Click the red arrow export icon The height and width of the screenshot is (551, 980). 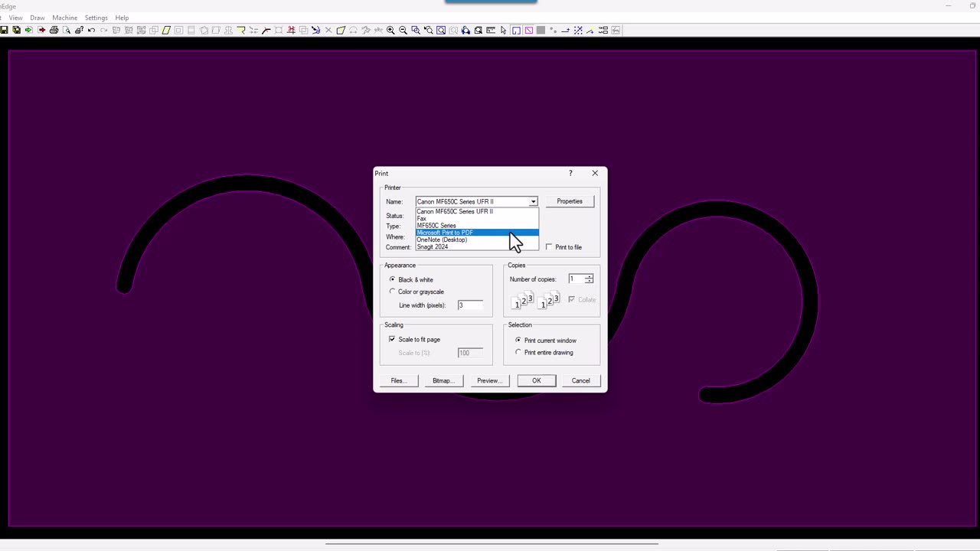click(x=41, y=30)
